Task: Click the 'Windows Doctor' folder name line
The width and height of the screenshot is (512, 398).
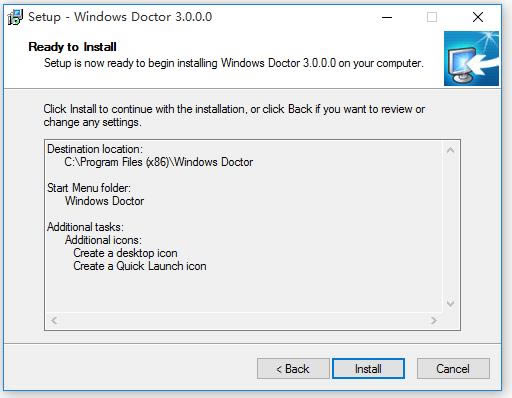Action: (104, 201)
